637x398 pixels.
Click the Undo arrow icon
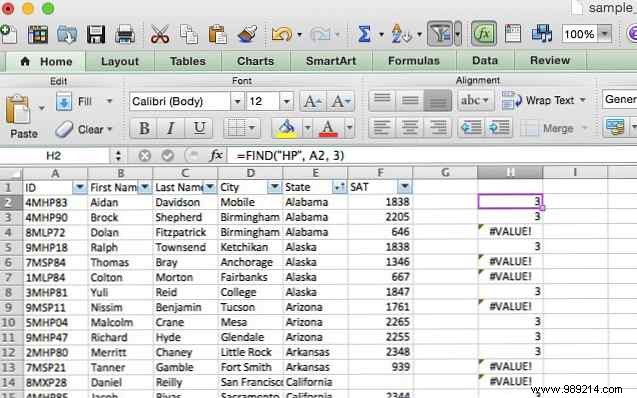click(x=282, y=35)
